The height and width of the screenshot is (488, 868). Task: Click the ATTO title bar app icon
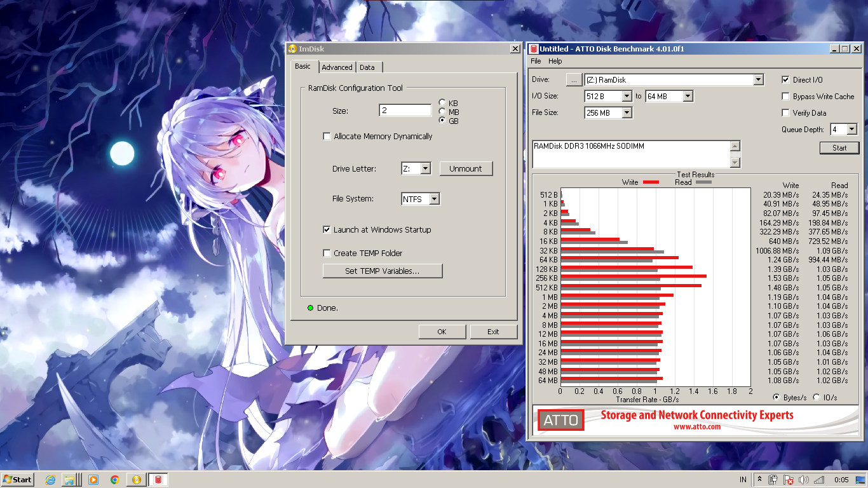[534, 48]
